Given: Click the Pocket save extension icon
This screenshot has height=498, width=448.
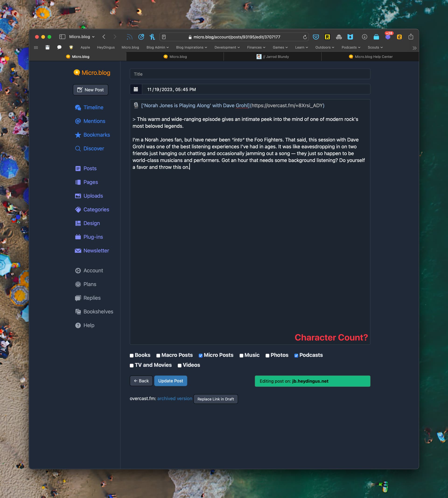Looking at the screenshot, I should click(x=316, y=37).
